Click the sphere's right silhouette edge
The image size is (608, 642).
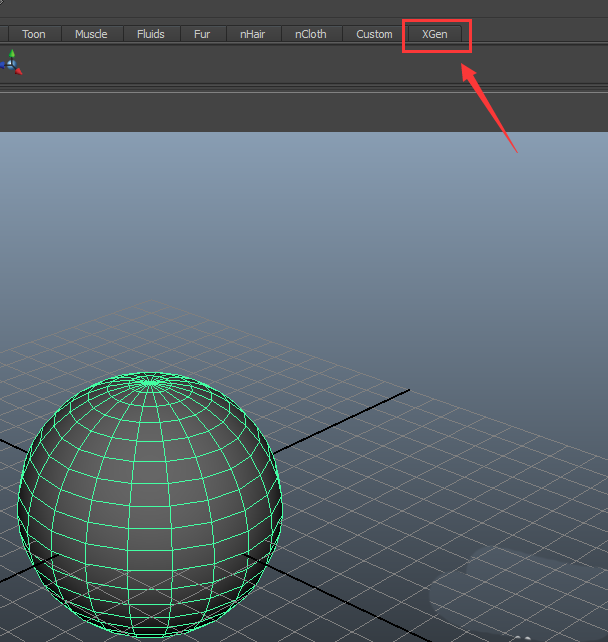pyautogui.click(x=282, y=505)
